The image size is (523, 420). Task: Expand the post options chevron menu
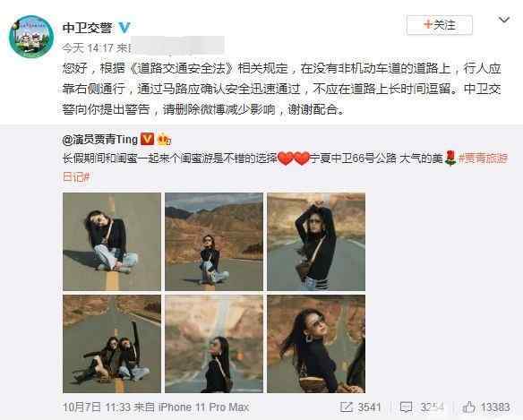(504, 20)
